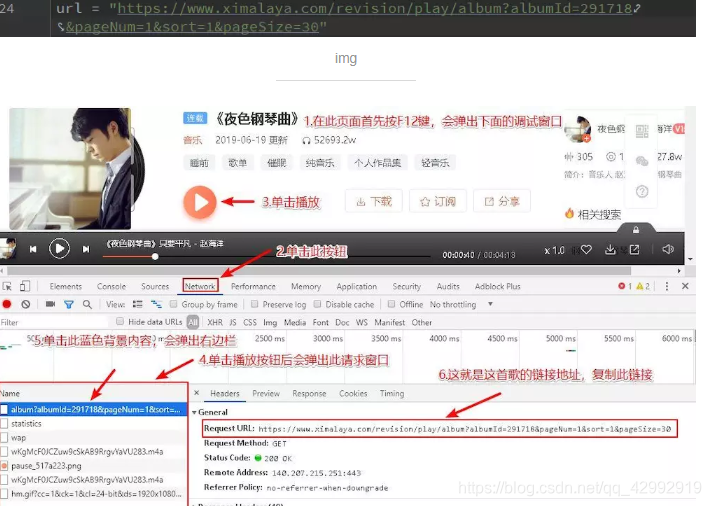The height and width of the screenshot is (506, 711).
Task: Click the 下载 download button
Action: click(x=374, y=201)
